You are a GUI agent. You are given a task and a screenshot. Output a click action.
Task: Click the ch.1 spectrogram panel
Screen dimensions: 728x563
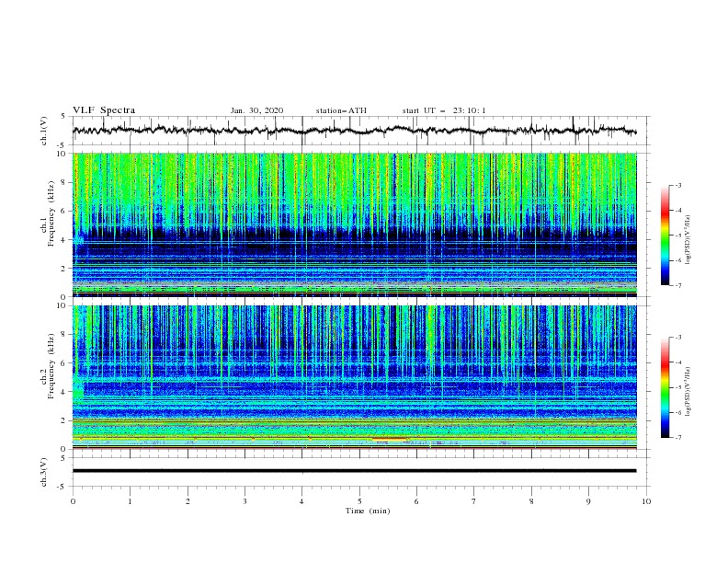[355, 224]
